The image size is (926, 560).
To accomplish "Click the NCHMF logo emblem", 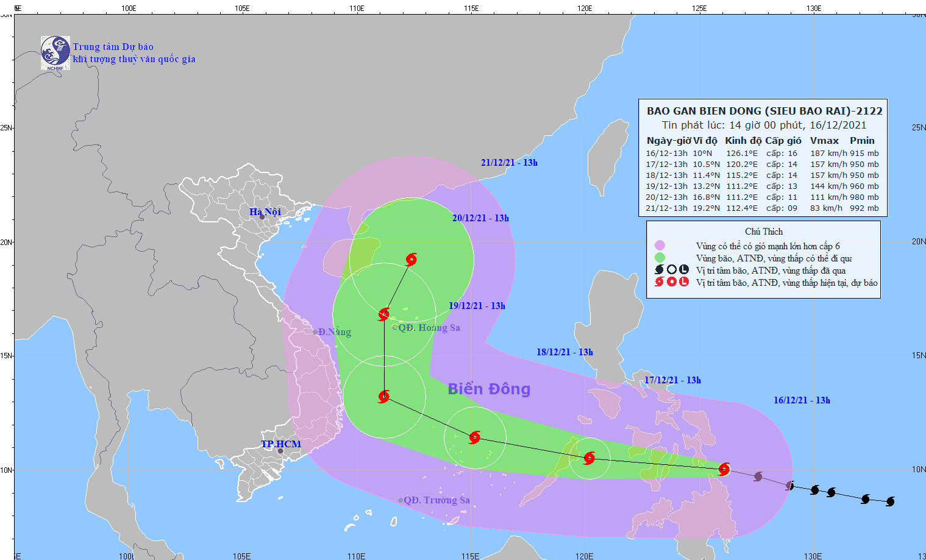I will click(55, 53).
